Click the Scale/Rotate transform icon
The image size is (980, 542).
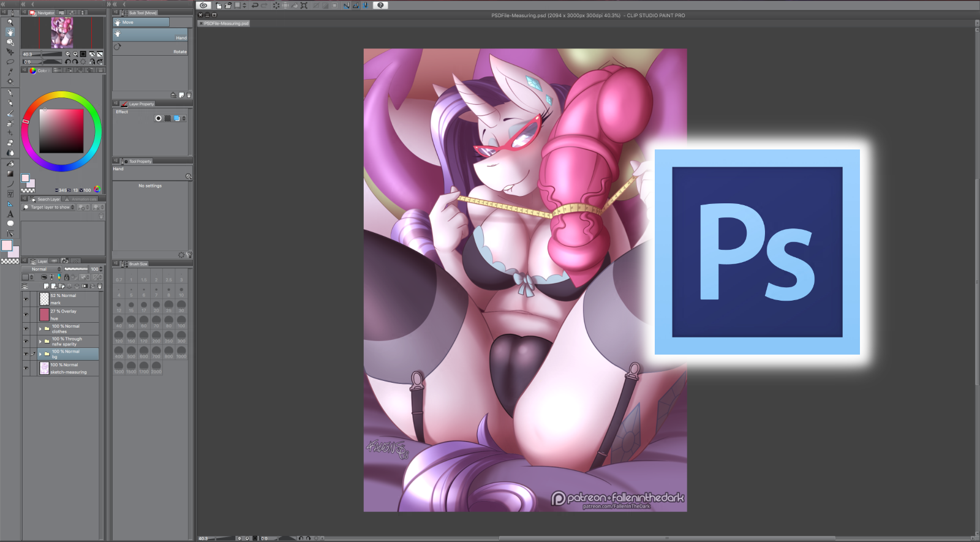[x=304, y=6]
